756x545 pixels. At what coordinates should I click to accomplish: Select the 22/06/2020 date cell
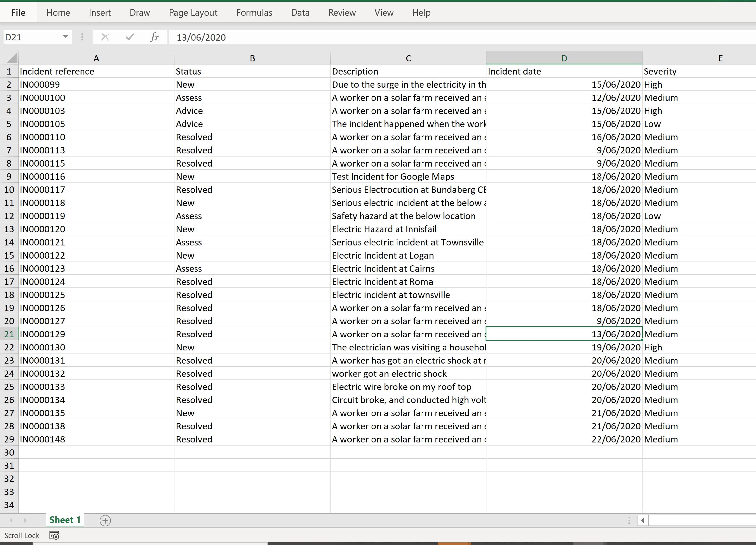click(x=564, y=439)
